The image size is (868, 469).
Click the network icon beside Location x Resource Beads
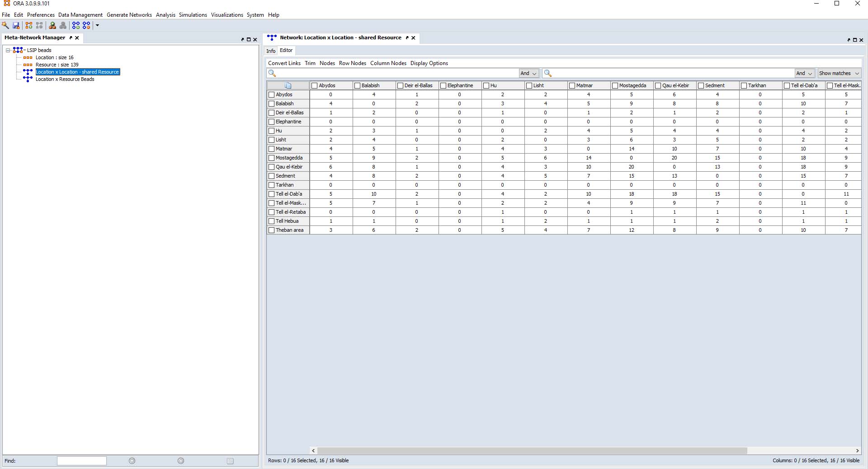[x=28, y=79]
